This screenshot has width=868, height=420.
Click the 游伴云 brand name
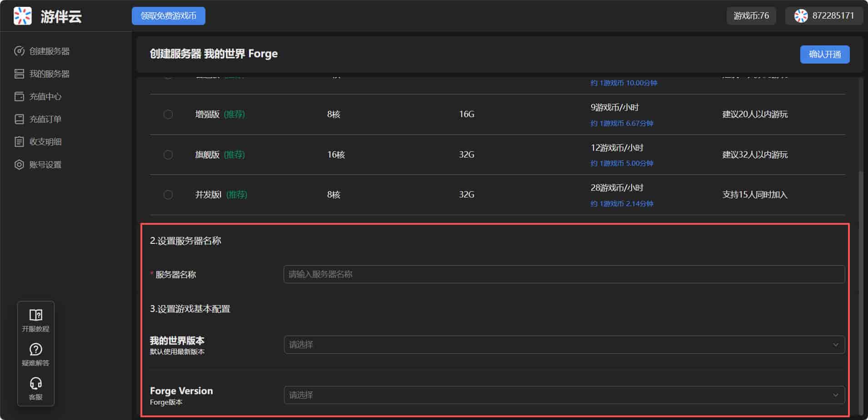[61, 17]
